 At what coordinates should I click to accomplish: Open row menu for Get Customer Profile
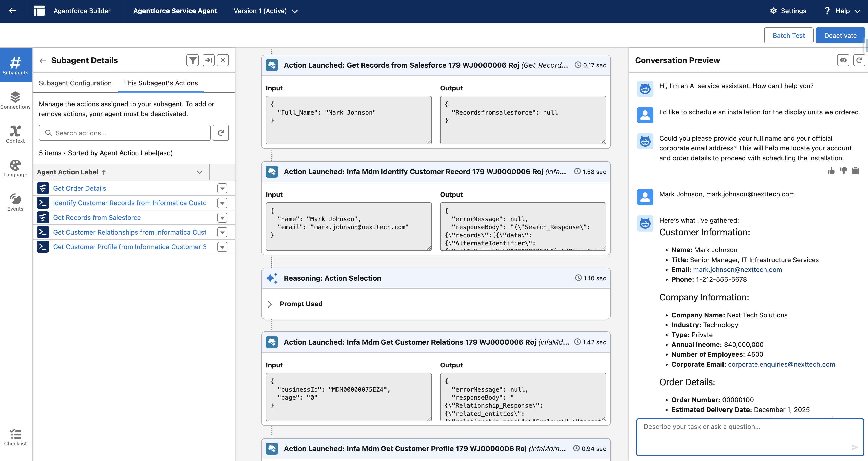point(222,247)
